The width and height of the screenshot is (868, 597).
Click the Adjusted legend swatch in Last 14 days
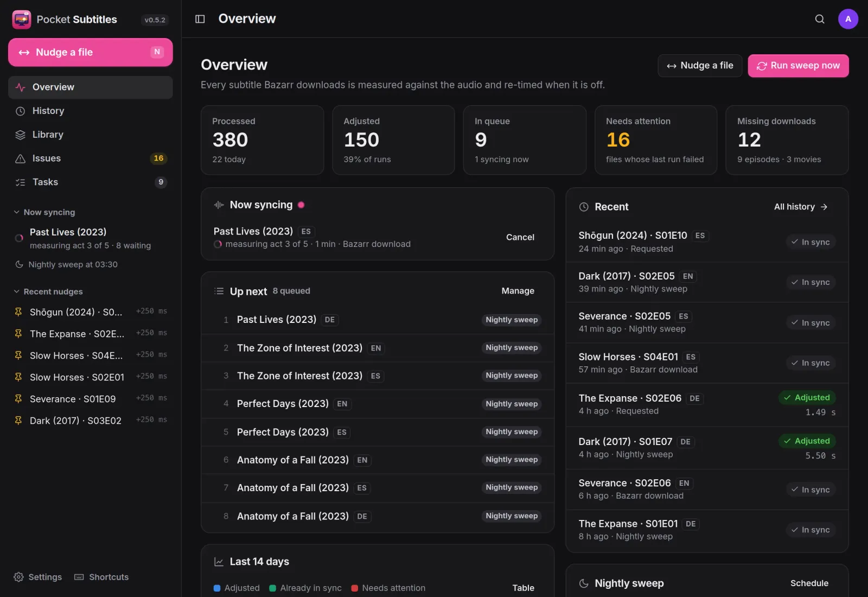click(x=217, y=588)
